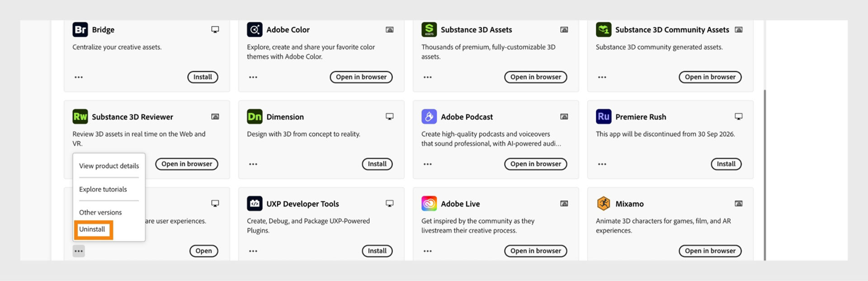
Task: Open more options for Premiere Rush
Action: click(602, 164)
